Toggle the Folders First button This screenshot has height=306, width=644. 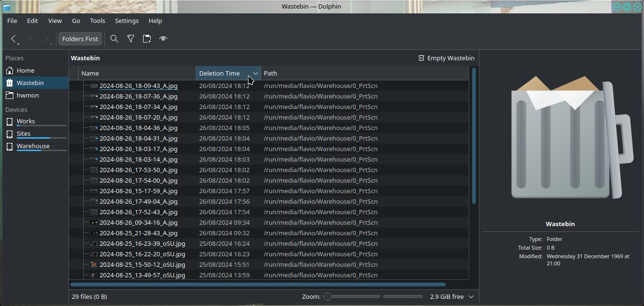point(80,39)
